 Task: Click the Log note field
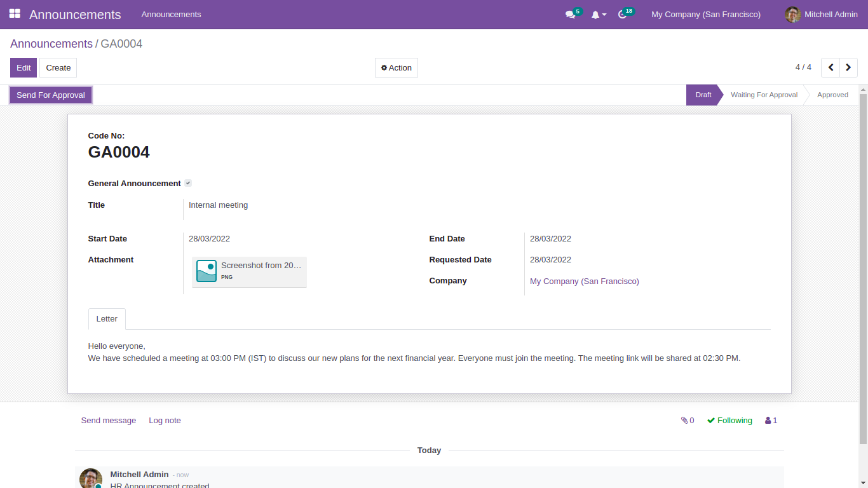(165, 420)
